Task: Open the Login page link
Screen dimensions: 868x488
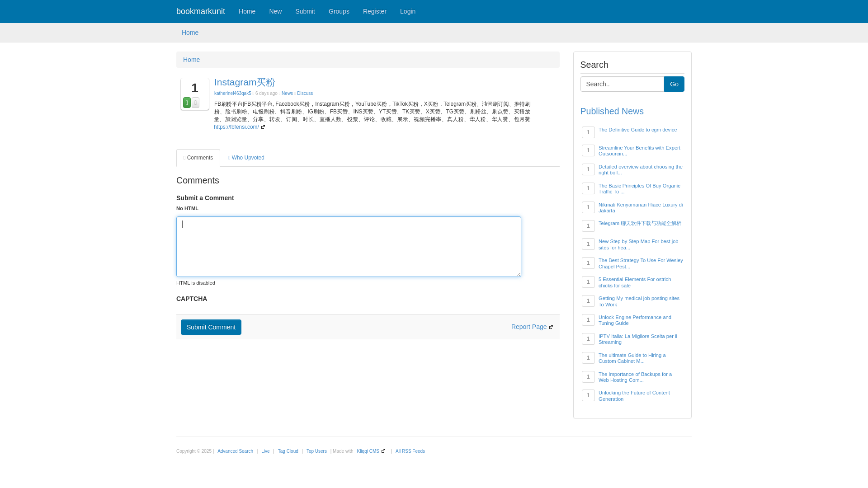Action: [x=407, y=11]
